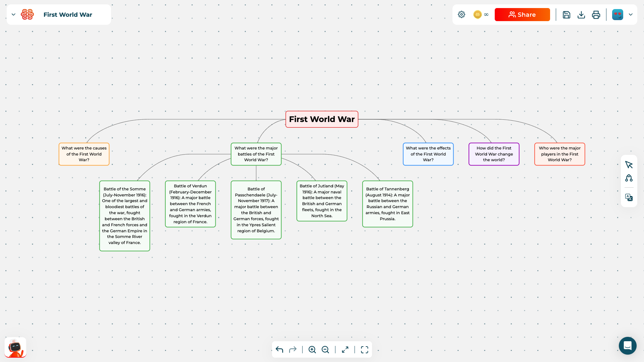Image resolution: width=644 pixels, height=362 pixels.
Task: Enter fullscreen mode
Action: [364, 349]
